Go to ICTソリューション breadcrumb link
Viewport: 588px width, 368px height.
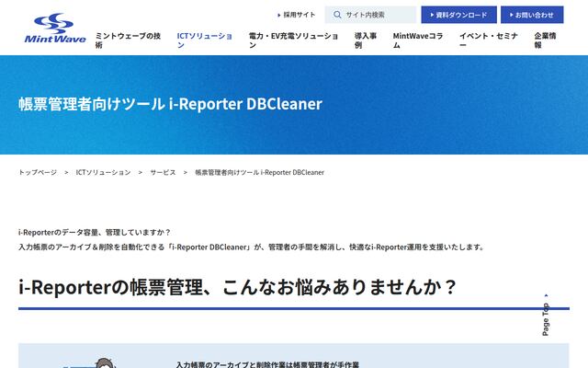(x=103, y=172)
